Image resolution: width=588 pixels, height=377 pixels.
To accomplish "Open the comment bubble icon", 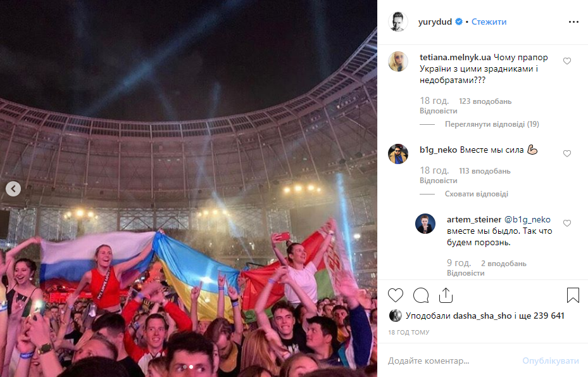I will tap(421, 295).
